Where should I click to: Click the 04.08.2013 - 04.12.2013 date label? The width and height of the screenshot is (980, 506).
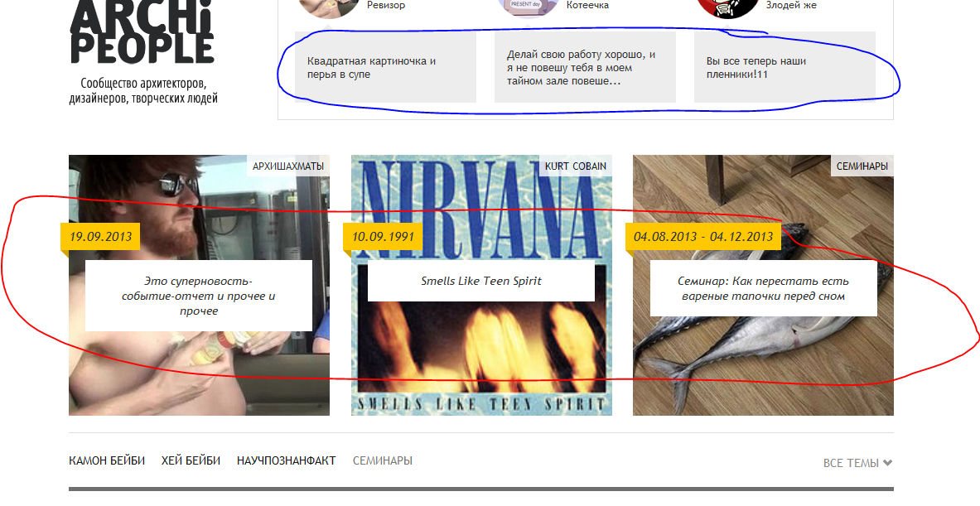704,237
